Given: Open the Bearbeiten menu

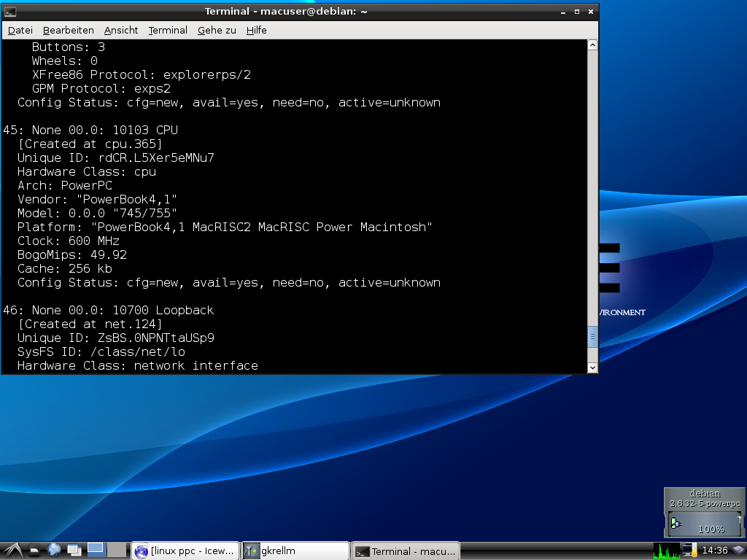Looking at the screenshot, I should pos(68,31).
